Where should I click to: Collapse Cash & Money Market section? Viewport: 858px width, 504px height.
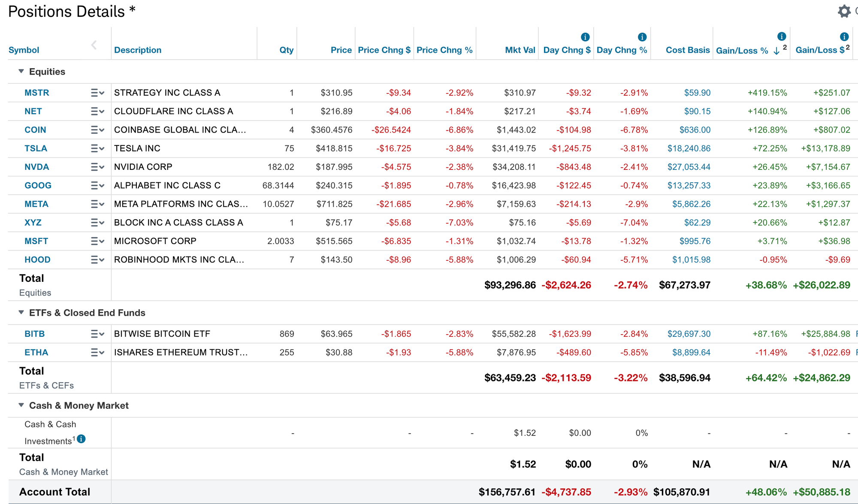click(21, 405)
